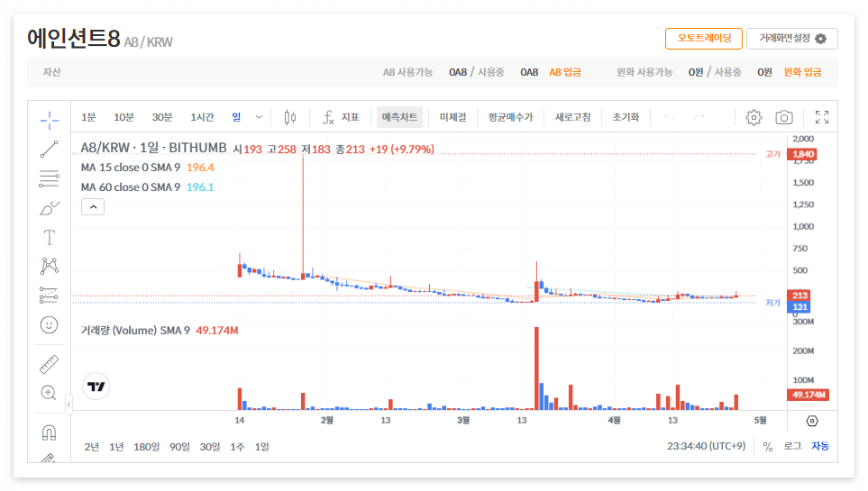Open the pattern drawing tool
Image resolution: width=868 pixels, height=491 pixels.
point(50,267)
